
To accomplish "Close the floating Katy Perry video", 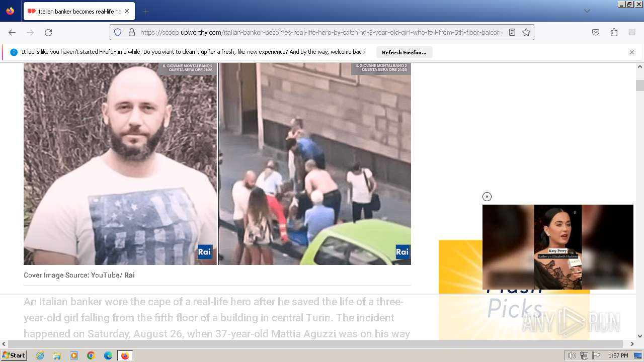I will (487, 197).
